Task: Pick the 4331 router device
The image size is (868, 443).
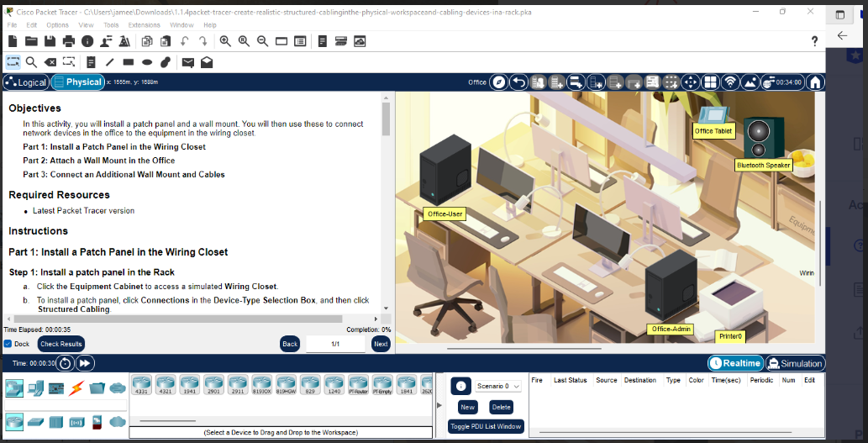Action: coord(142,384)
